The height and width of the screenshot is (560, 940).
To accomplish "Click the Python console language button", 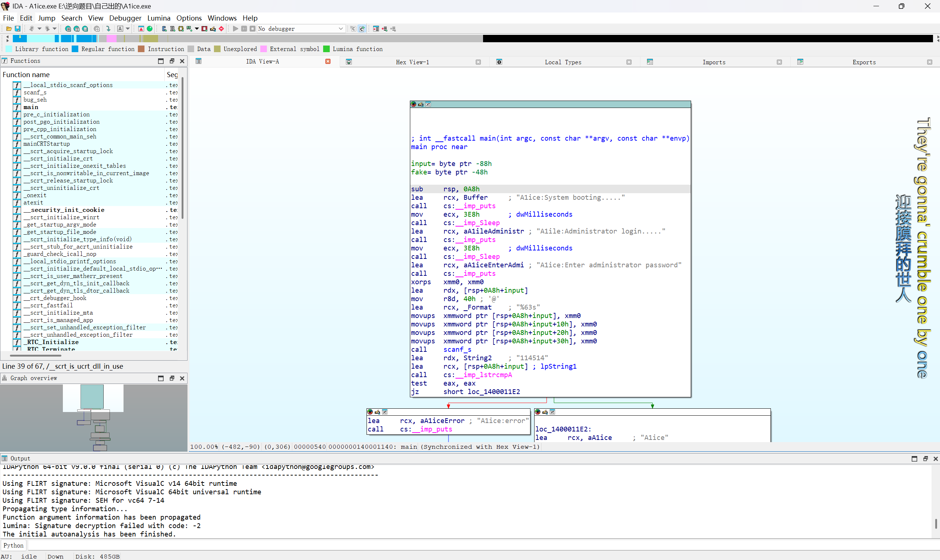I will [13, 545].
